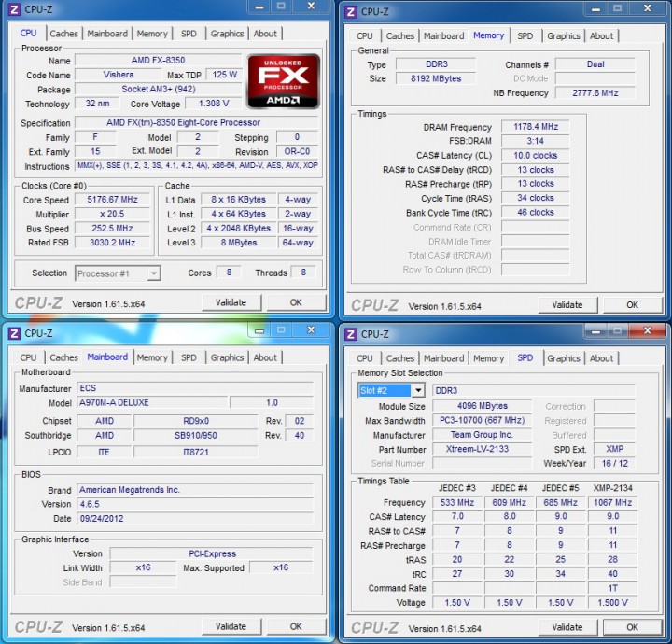Switch to CPU tab in the Memory window

tap(365, 36)
